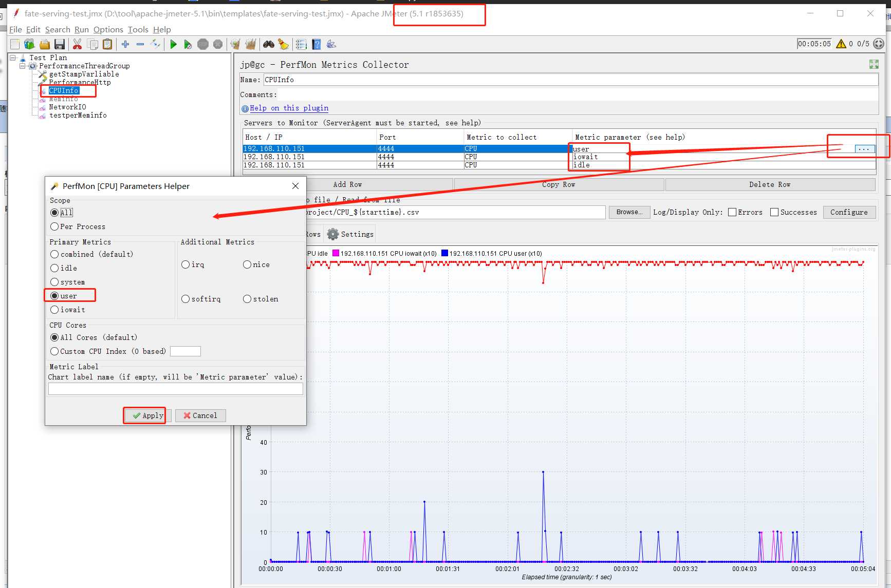Click the Toggle enable/disable icon
This screenshot has width=891, height=588.
[x=155, y=44]
